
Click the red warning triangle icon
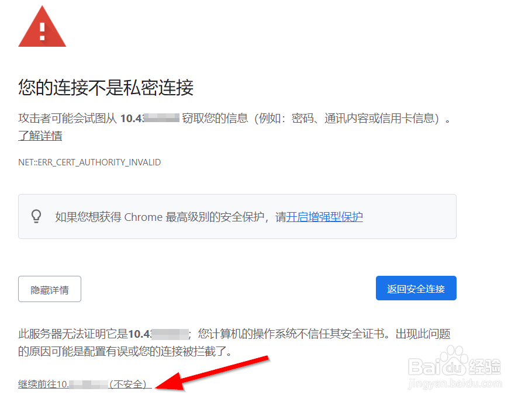42,26
